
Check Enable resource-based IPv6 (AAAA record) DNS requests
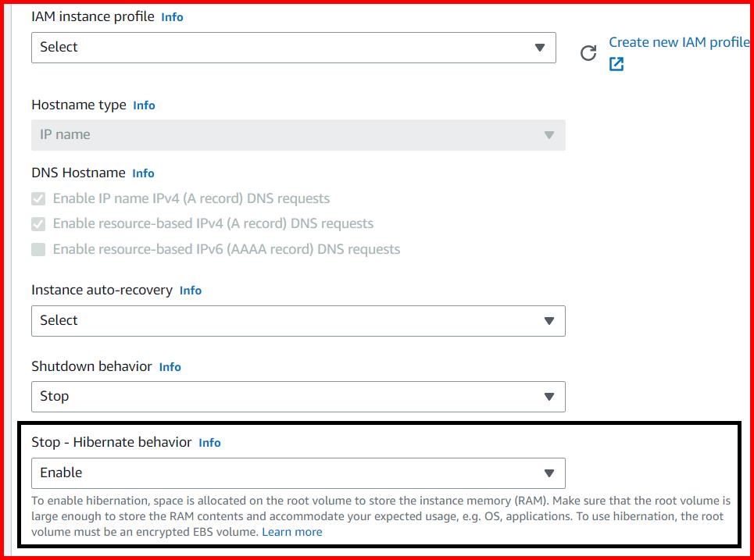[39, 249]
